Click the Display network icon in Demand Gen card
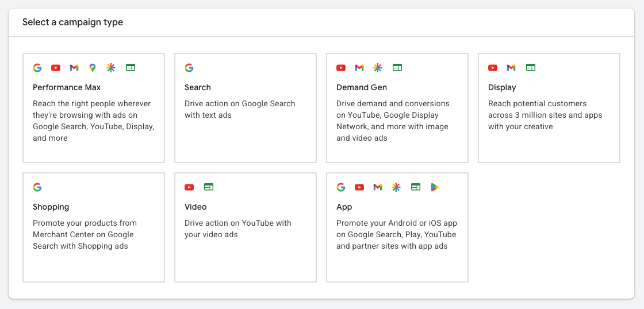644x309 pixels. (397, 68)
